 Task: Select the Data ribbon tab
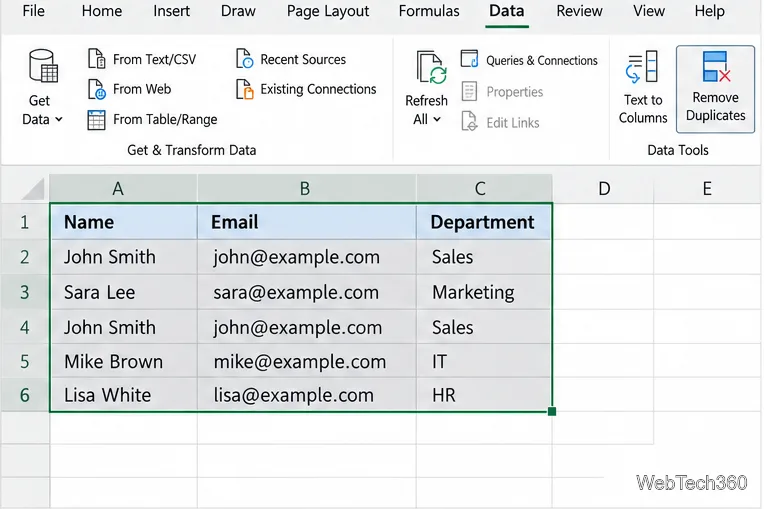[x=507, y=11]
